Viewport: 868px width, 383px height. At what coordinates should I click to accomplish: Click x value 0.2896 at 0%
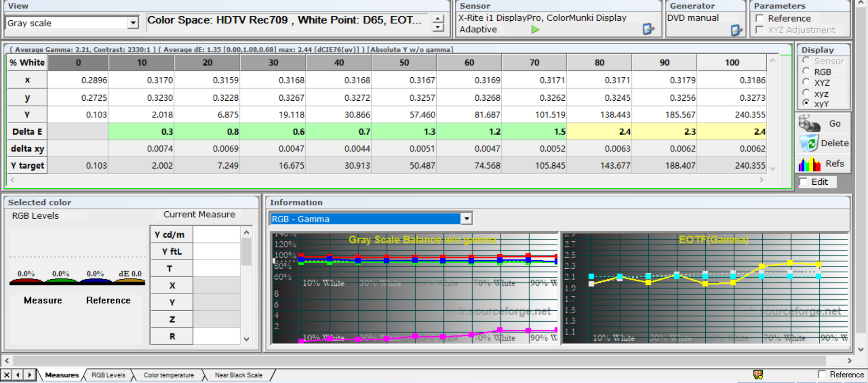coord(78,80)
